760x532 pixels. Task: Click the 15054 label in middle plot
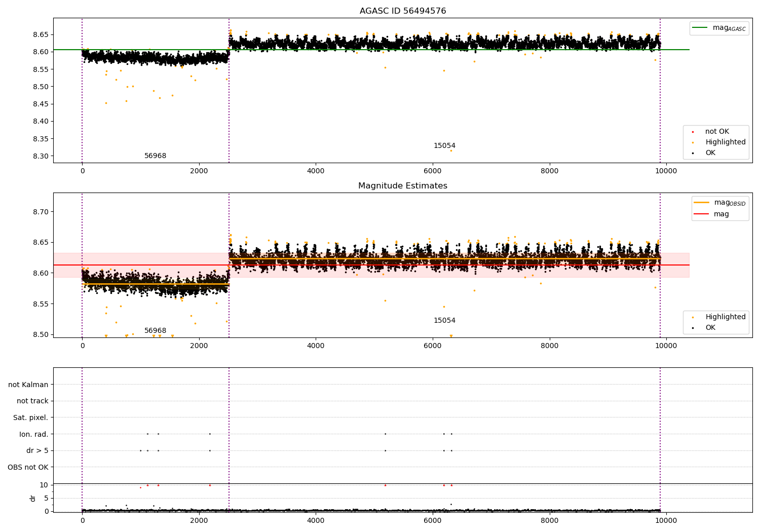click(444, 321)
